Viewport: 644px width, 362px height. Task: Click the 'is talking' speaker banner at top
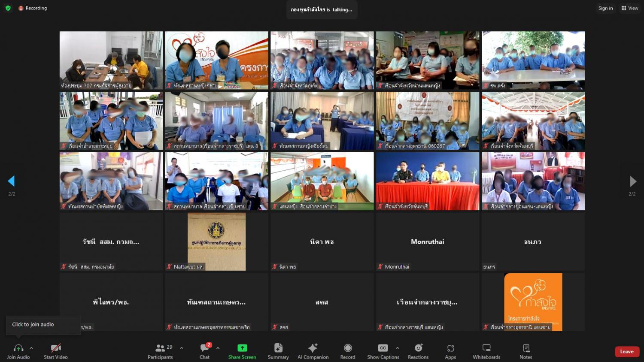pyautogui.click(x=322, y=9)
